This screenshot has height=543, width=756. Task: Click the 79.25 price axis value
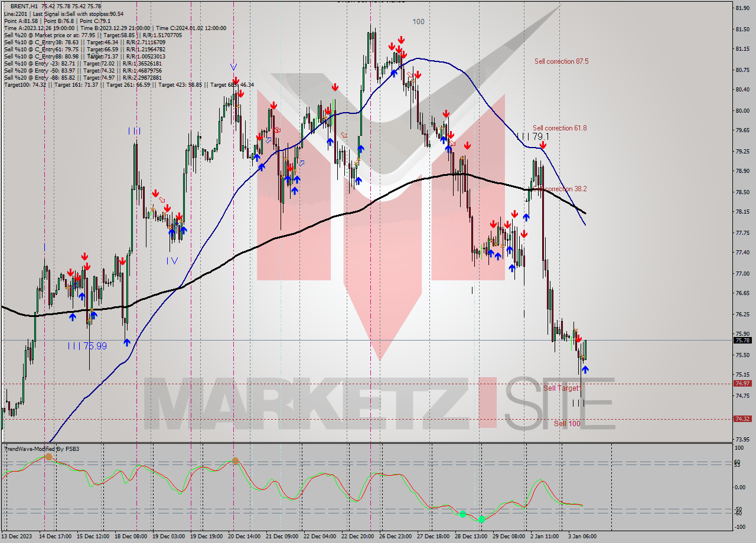(742, 152)
